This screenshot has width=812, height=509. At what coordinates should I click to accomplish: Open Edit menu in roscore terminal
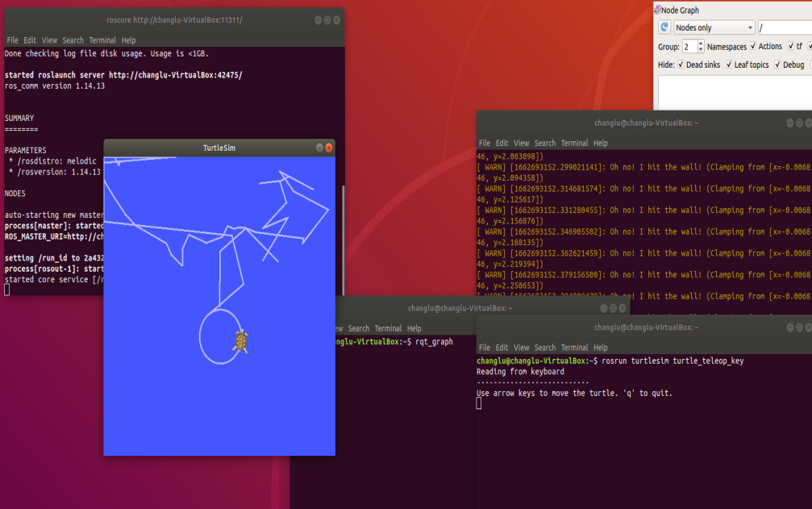pos(30,40)
